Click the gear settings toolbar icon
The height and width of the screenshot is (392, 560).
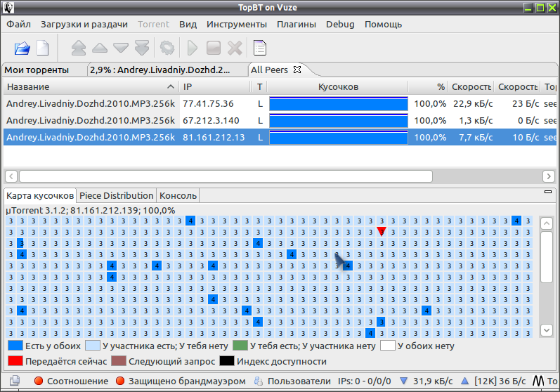point(167,48)
